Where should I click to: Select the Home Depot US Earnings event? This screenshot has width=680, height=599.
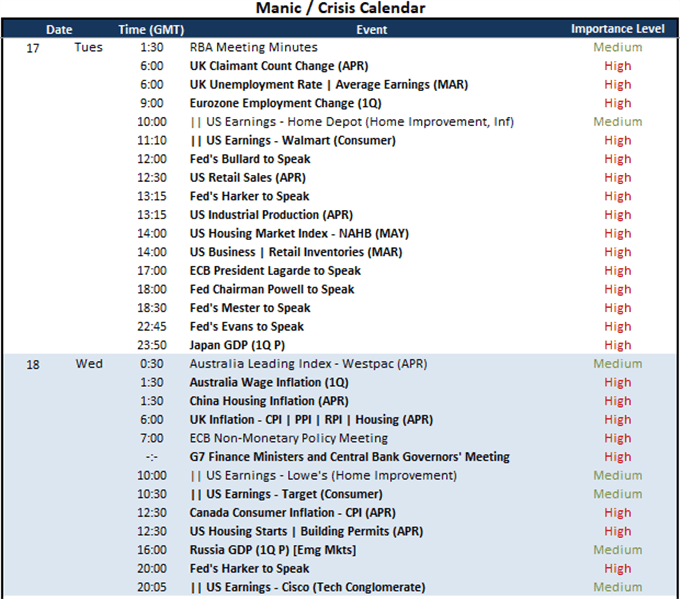click(x=352, y=122)
